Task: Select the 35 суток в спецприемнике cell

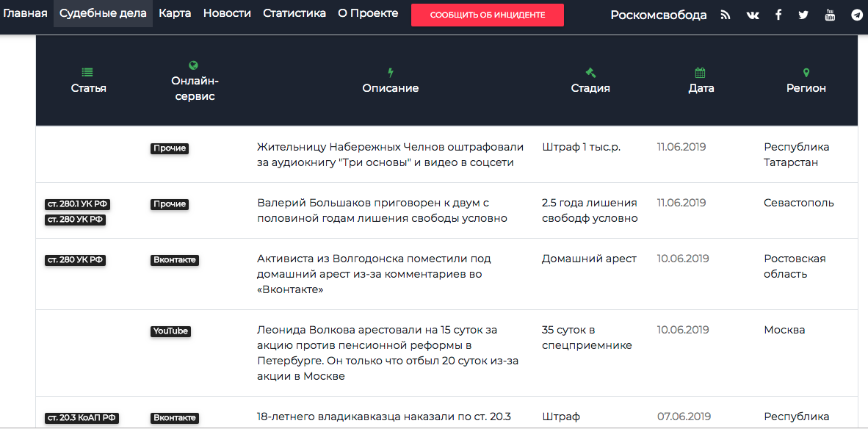Action: (x=587, y=338)
